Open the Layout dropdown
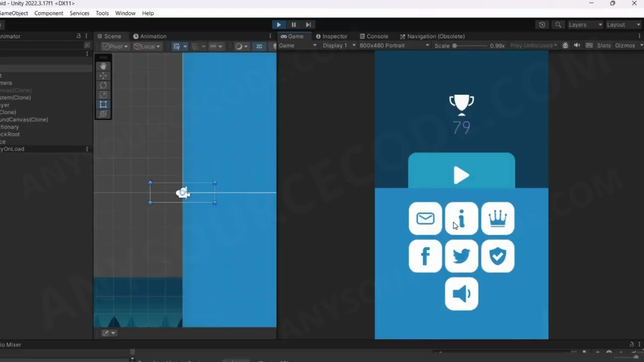This screenshot has height=362, width=644. pos(623,25)
